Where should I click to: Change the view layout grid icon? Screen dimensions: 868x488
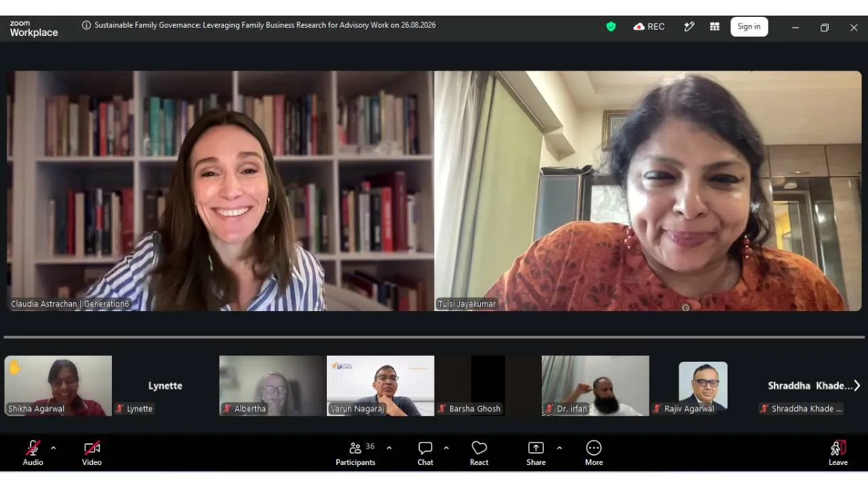[x=714, y=26]
